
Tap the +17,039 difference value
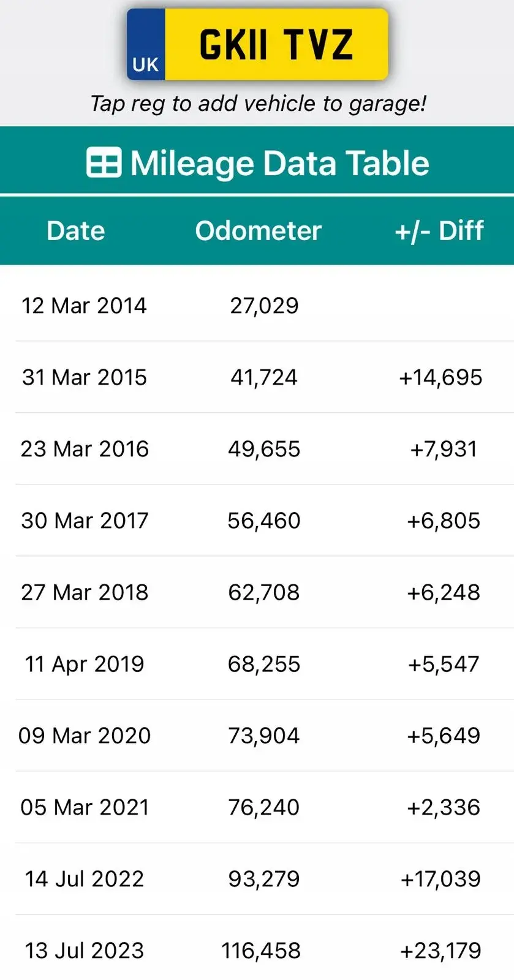pyautogui.click(x=440, y=878)
